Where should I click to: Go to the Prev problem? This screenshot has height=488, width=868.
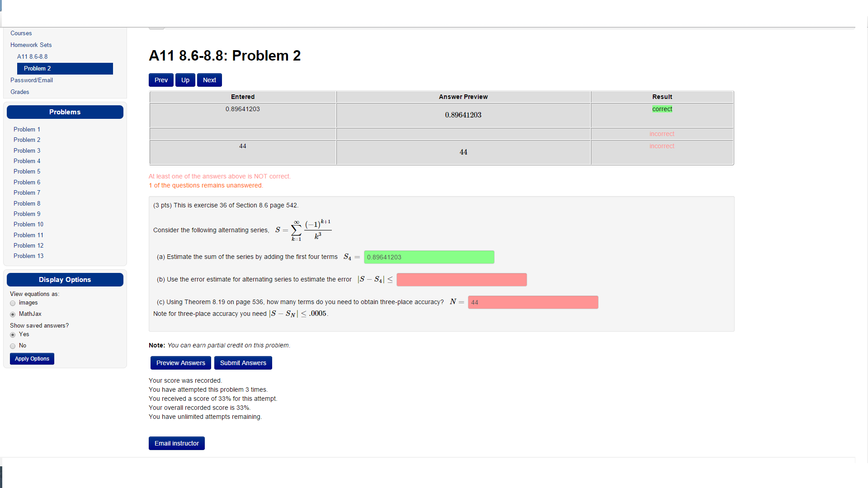pos(160,80)
